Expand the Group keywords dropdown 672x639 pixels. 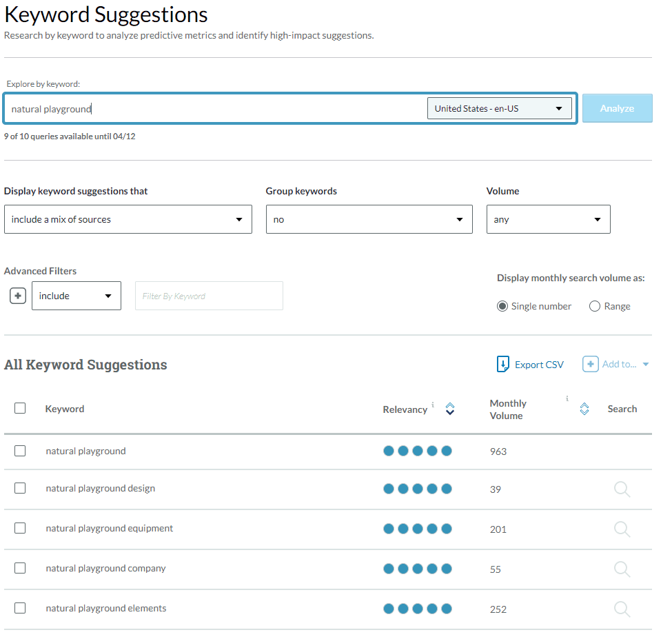pos(369,219)
